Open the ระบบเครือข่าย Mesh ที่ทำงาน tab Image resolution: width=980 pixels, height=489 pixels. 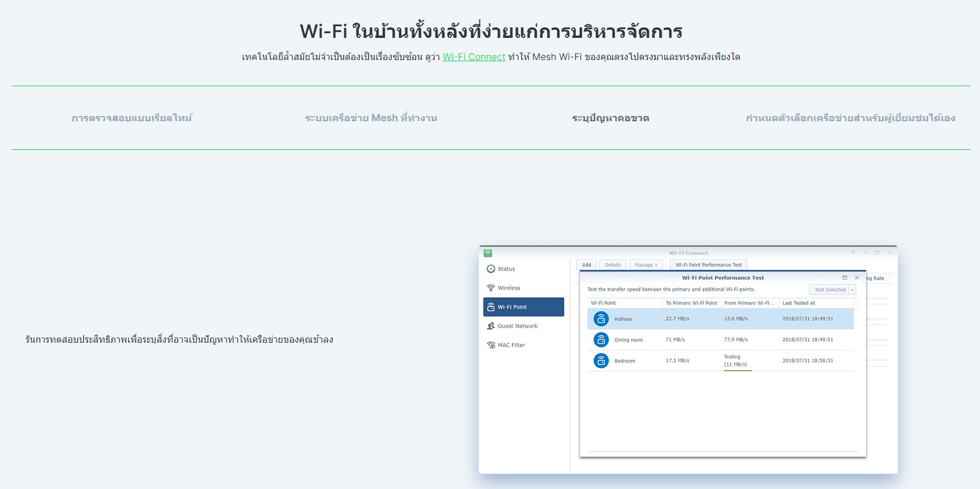point(371,118)
